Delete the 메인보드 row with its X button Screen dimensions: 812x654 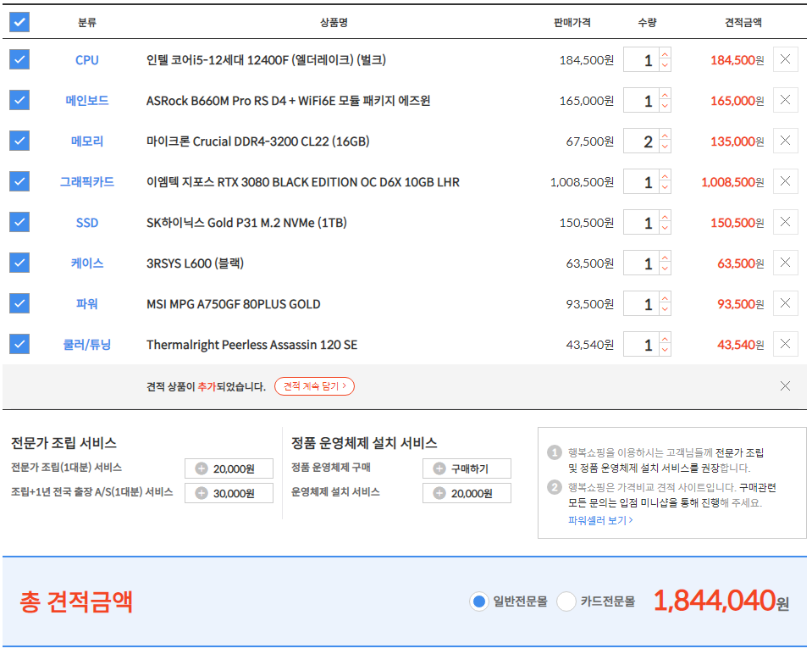785,100
